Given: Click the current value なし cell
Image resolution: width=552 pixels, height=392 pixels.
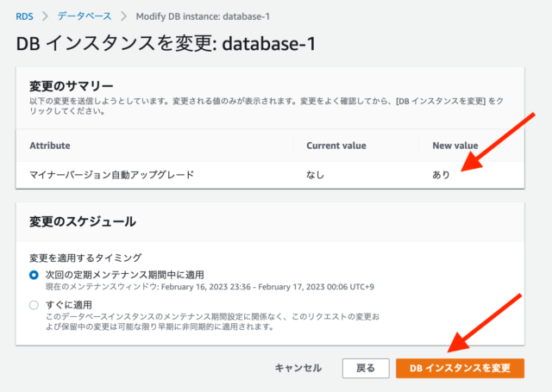Looking at the screenshot, I should coord(315,175).
